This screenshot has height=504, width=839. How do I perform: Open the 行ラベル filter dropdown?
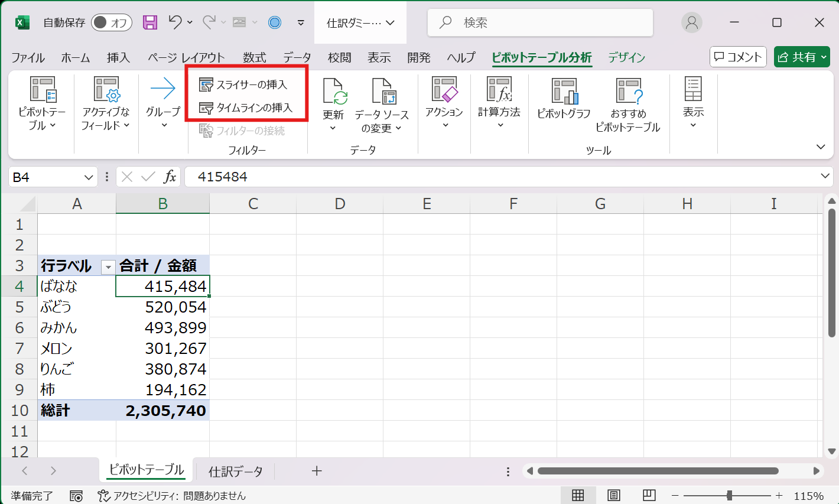[x=108, y=266]
